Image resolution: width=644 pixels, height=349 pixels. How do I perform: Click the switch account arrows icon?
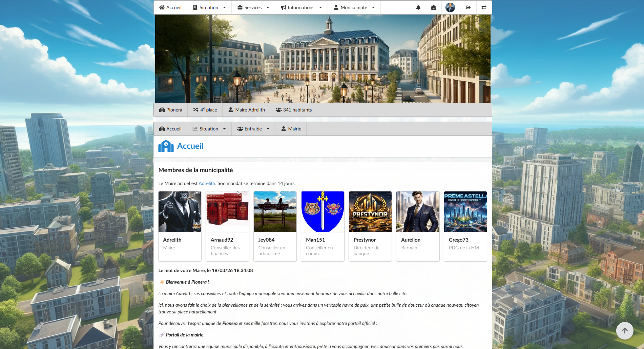coord(484,7)
